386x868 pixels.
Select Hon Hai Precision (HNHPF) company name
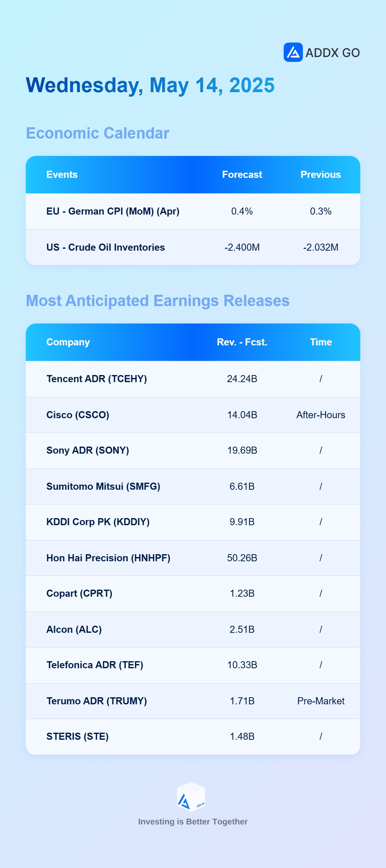tap(108, 558)
